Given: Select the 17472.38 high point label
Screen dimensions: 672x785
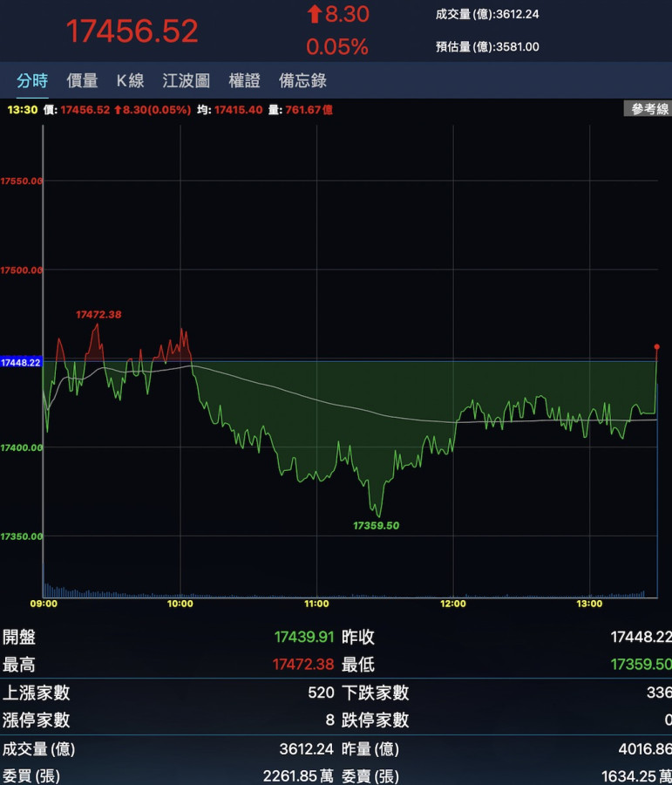Looking at the screenshot, I should (98, 315).
